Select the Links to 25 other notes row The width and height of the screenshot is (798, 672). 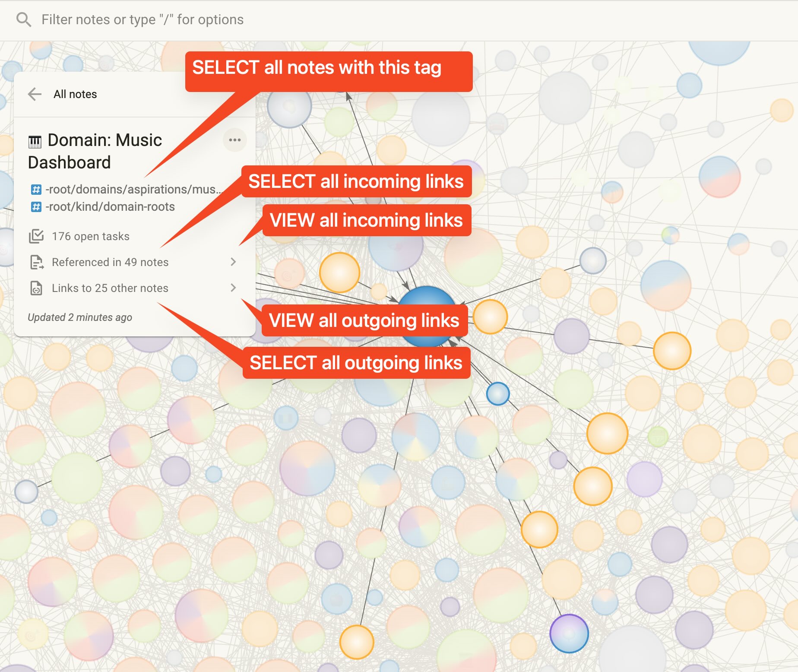click(134, 288)
